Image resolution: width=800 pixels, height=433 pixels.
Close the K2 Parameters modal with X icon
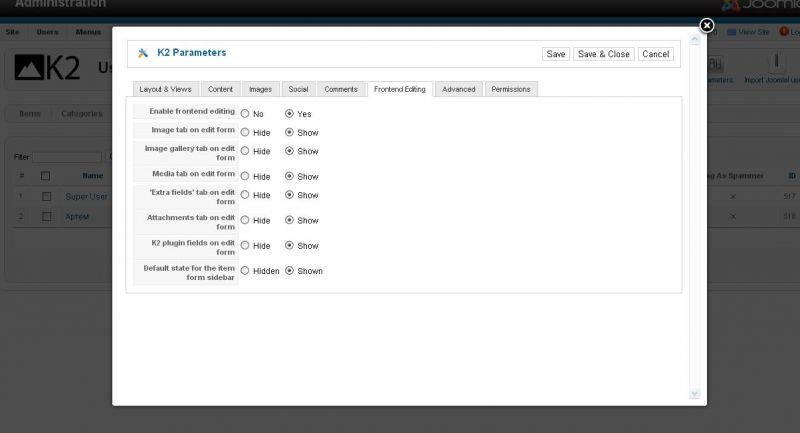(x=706, y=25)
